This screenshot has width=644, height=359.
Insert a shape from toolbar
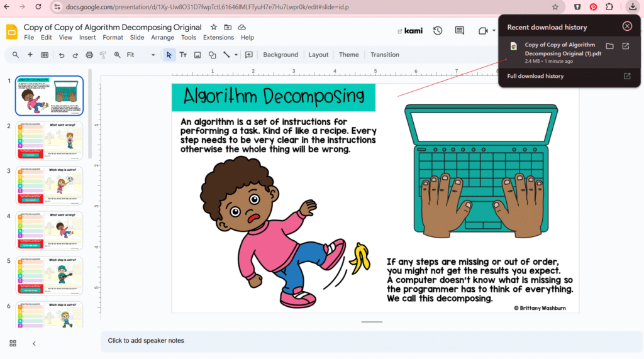(213, 55)
